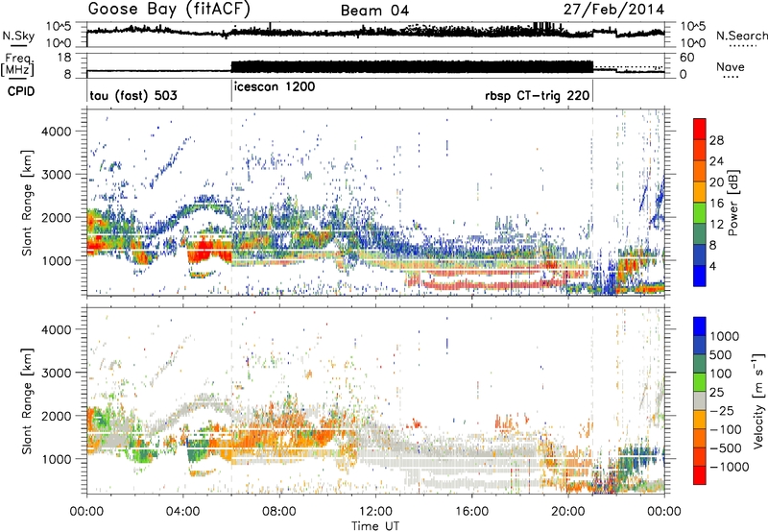Click the '18' frequency axis value

pos(64,58)
